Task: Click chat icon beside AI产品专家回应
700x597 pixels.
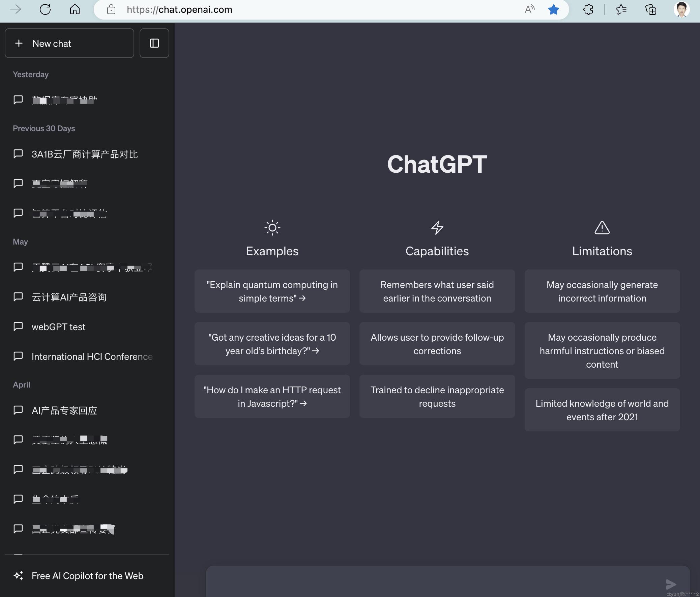Action: coord(18,410)
